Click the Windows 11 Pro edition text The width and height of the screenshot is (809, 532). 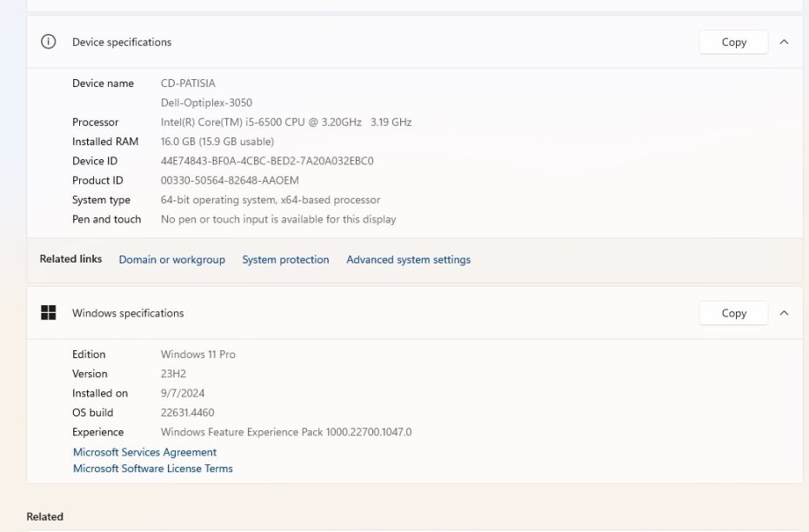pyautogui.click(x=198, y=355)
